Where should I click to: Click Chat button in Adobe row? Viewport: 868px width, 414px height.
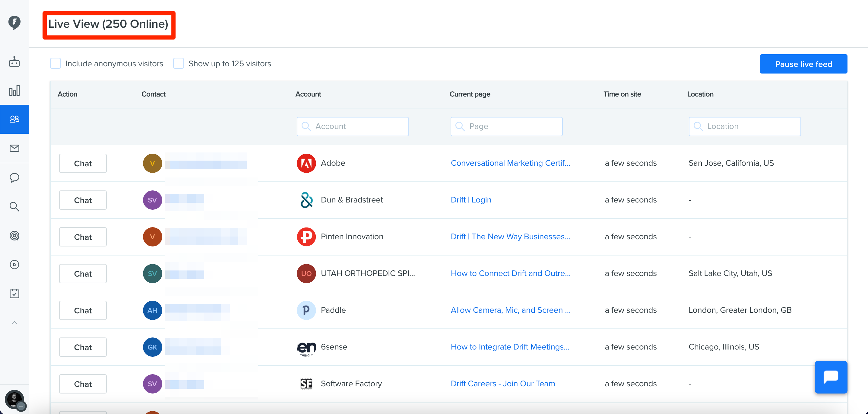tap(83, 163)
